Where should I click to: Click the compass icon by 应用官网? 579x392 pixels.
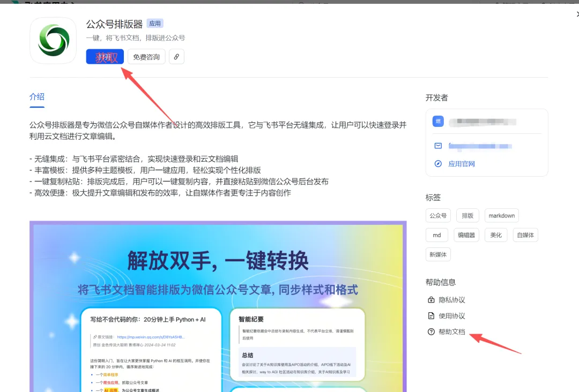[x=438, y=164]
